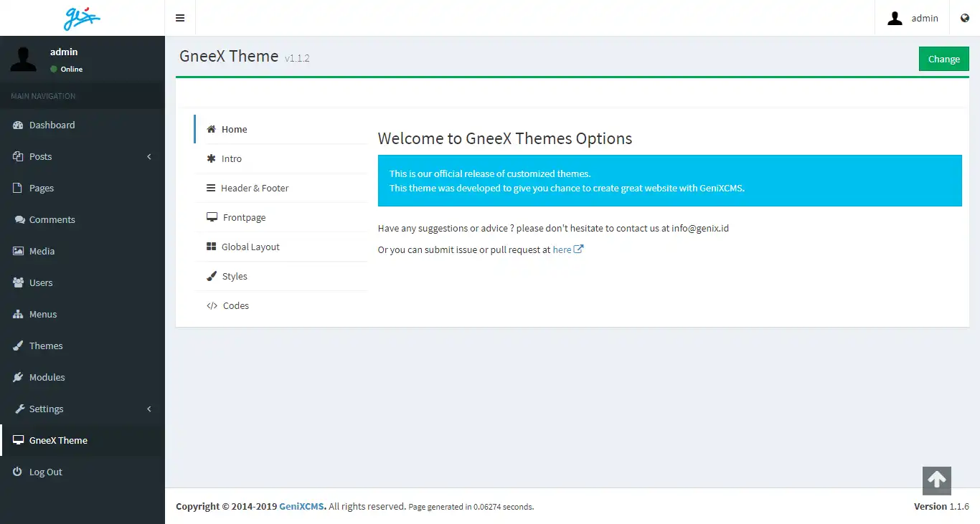Click the Menus sitemap icon
980x524 pixels.
(19, 314)
